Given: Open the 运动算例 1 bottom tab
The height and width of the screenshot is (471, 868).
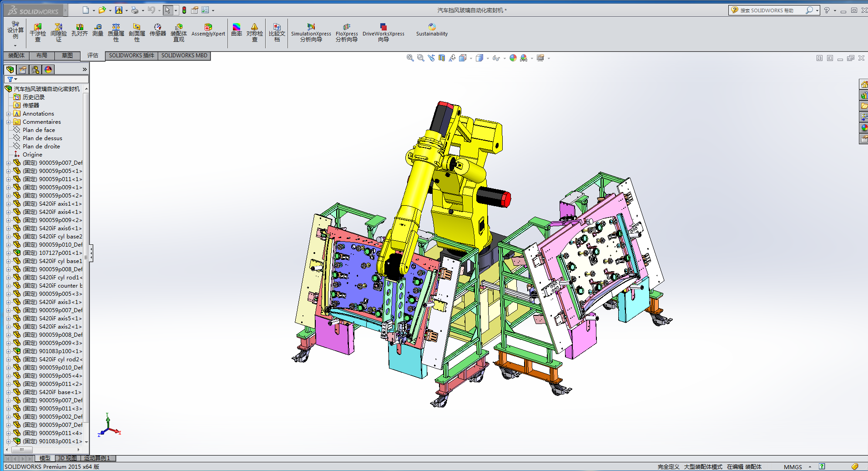Looking at the screenshot, I should (97, 458).
